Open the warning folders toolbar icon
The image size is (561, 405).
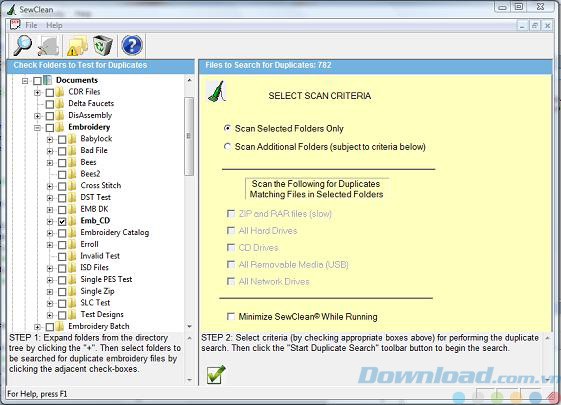coord(77,46)
